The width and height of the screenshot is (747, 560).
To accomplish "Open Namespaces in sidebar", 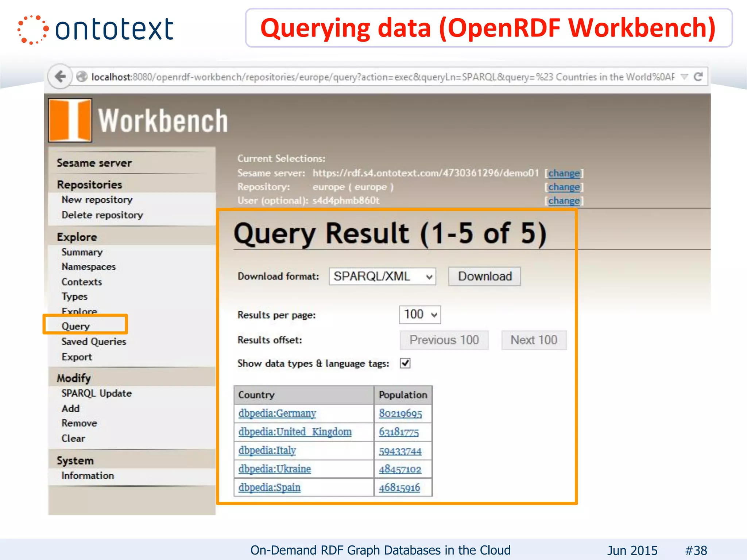I will (x=89, y=267).
